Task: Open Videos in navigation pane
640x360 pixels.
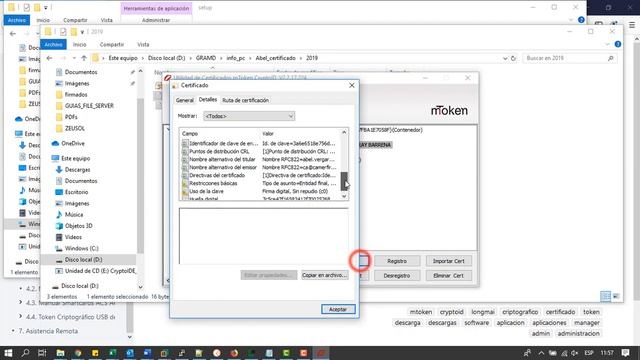Action: tap(73, 237)
